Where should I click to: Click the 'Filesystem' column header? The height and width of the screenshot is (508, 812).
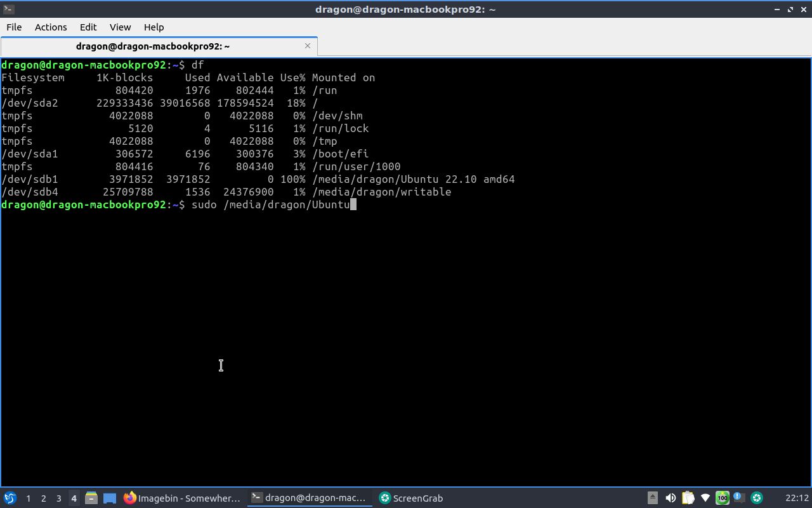(33, 77)
